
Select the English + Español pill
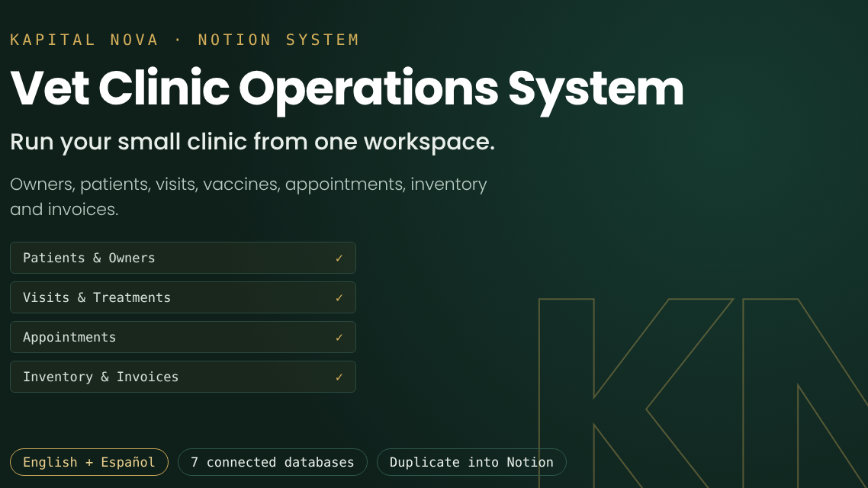pos(89,462)
